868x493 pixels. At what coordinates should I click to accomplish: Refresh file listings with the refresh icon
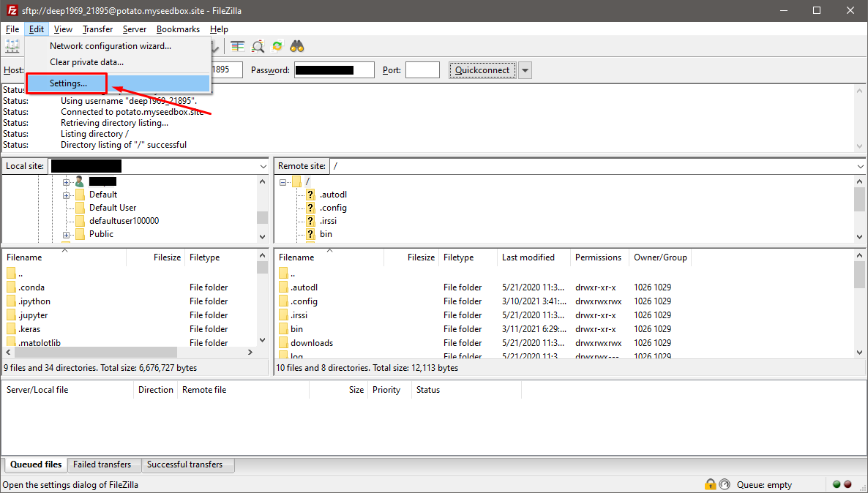[277, 46]
